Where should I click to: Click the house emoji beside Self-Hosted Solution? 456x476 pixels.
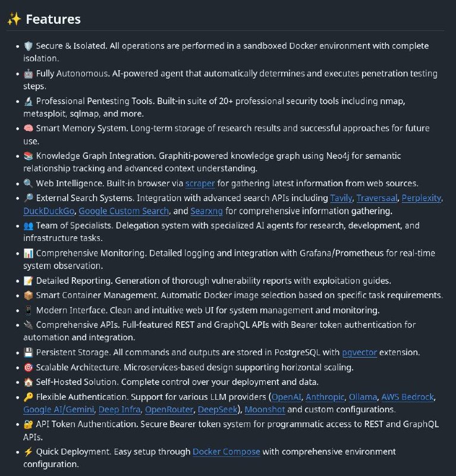pos(29,382)
